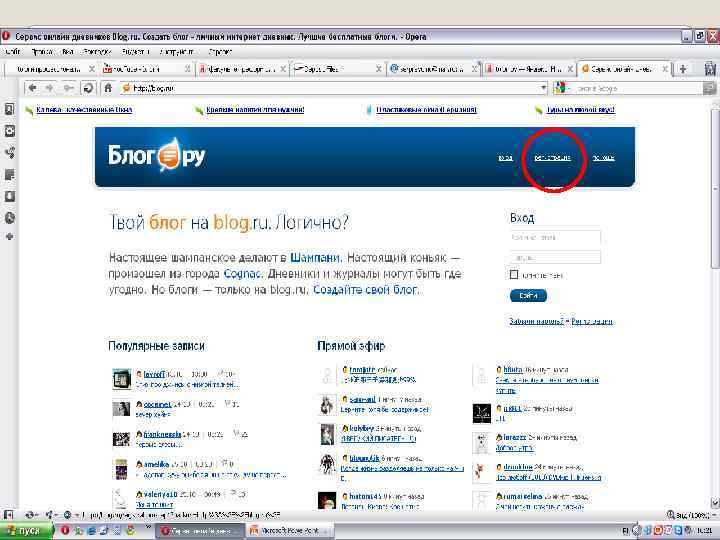The image size is (720, 540).
Task: Close the active Blog.ru tab
Action: pyautogui.click(x=664, y=69)
